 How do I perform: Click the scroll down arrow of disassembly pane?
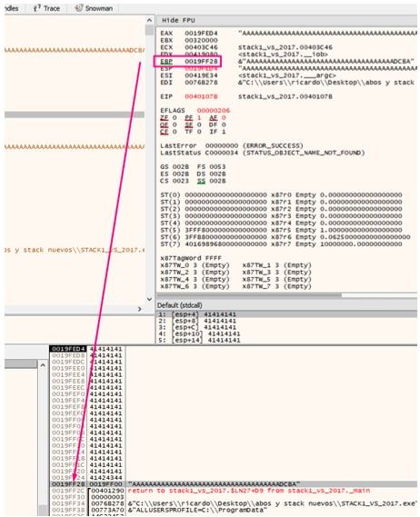coord(149,299)
